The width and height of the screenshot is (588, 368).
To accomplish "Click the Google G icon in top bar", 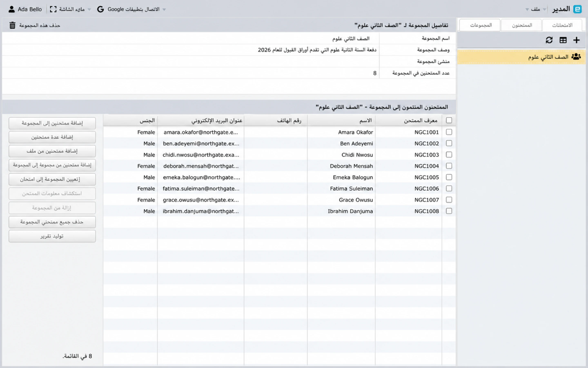I will pos(100,9).
